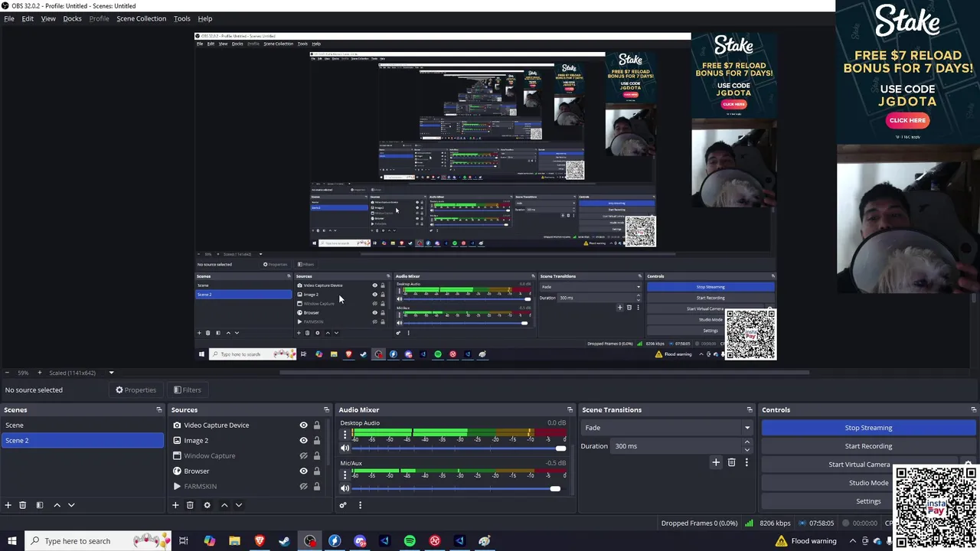
Task: Toggle lock on Video Capture Device source
Action: coord(317,425)
